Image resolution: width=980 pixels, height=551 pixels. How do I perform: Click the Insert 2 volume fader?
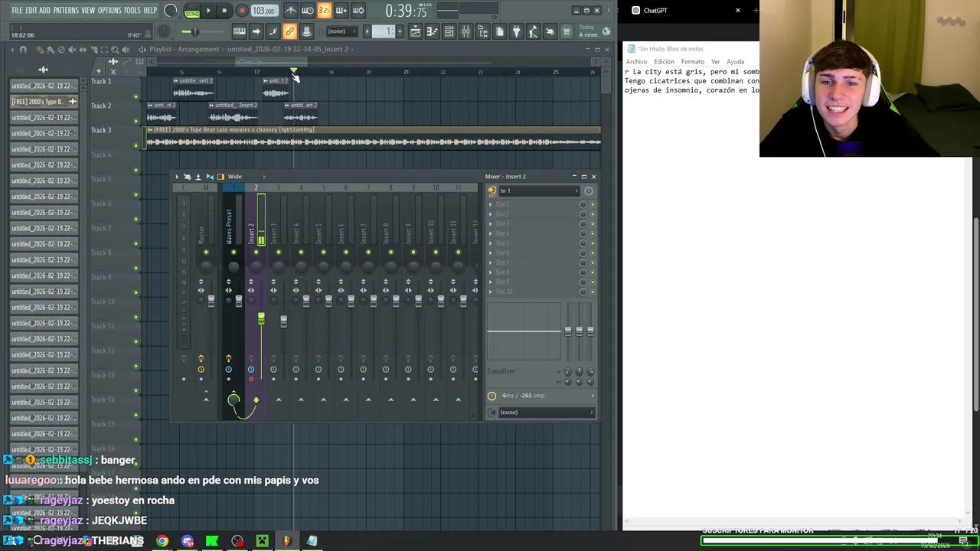261,318
